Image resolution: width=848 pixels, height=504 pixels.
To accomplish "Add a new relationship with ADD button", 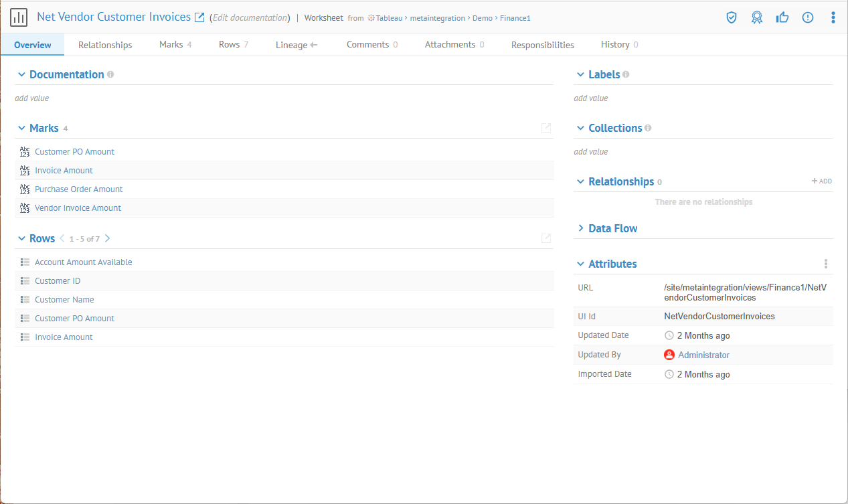I will coord(822,181).
